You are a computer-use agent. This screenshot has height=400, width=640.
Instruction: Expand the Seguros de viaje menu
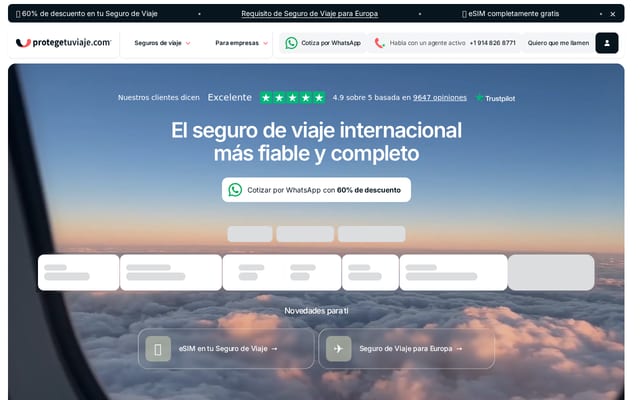(162, 43)
